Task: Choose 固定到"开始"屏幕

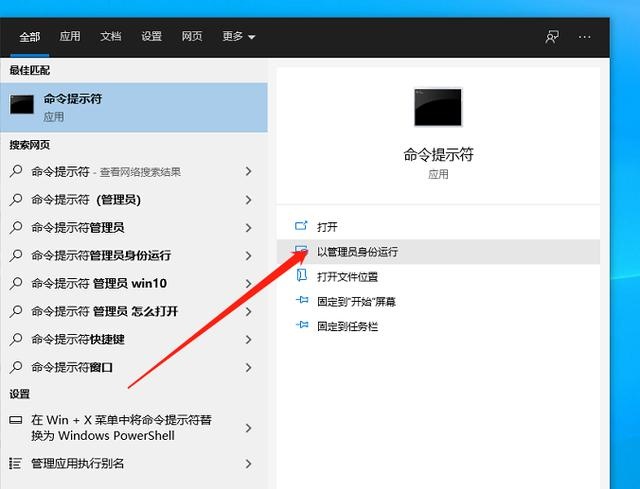Action: [438, 302]
